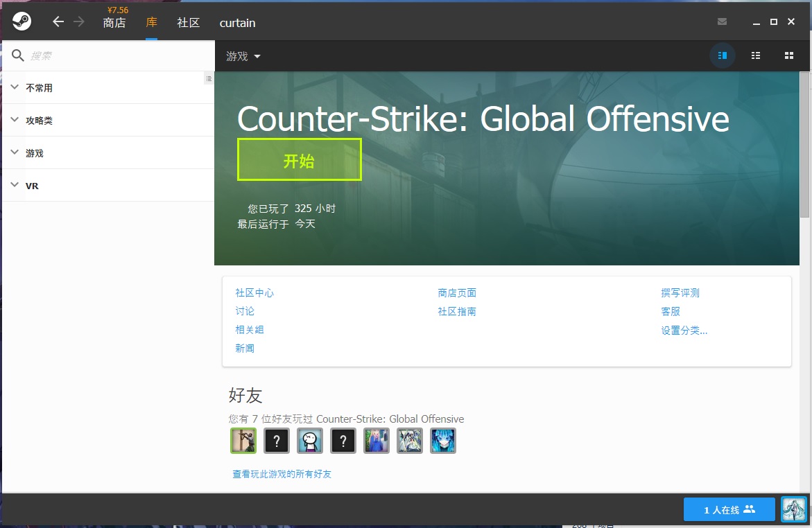Open the 查看玩此游戏的所有好友 link

pyautogui.click(x=280, y=474)
